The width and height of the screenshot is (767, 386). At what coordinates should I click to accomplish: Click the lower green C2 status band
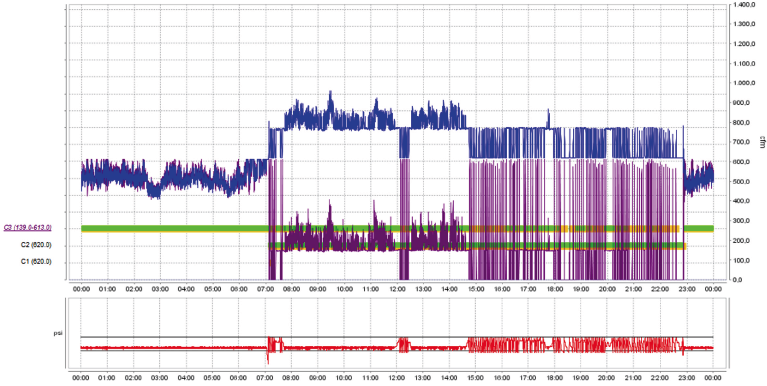(477, 245)
